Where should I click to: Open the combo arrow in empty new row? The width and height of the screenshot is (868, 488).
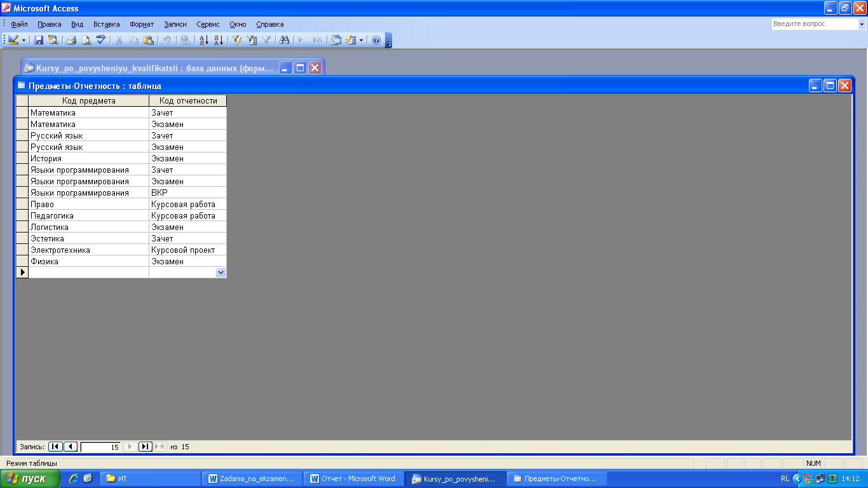(x=220, y=272)
